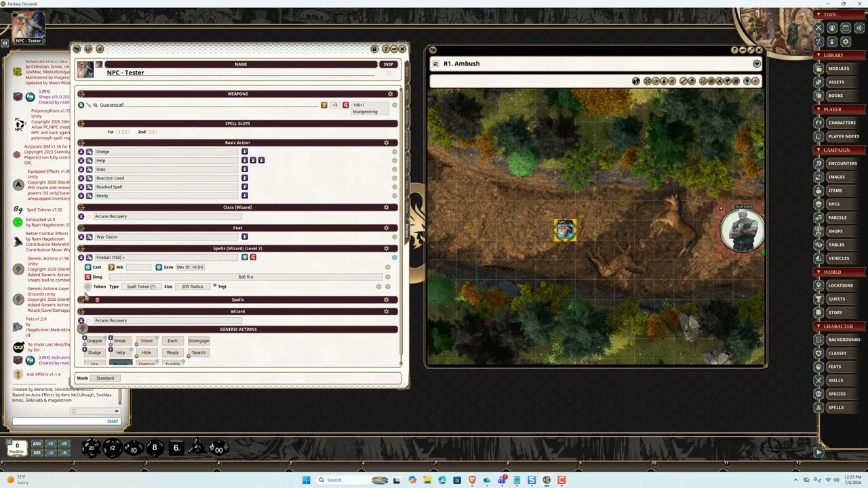Open the Basic Action section gear icon
Image resolution: width=868 pixels, height=488 pixels.
[387, 142]
